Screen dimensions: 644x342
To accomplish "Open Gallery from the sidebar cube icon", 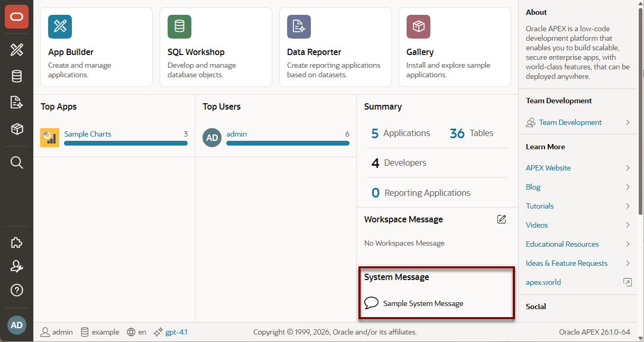I will (16, 129).
